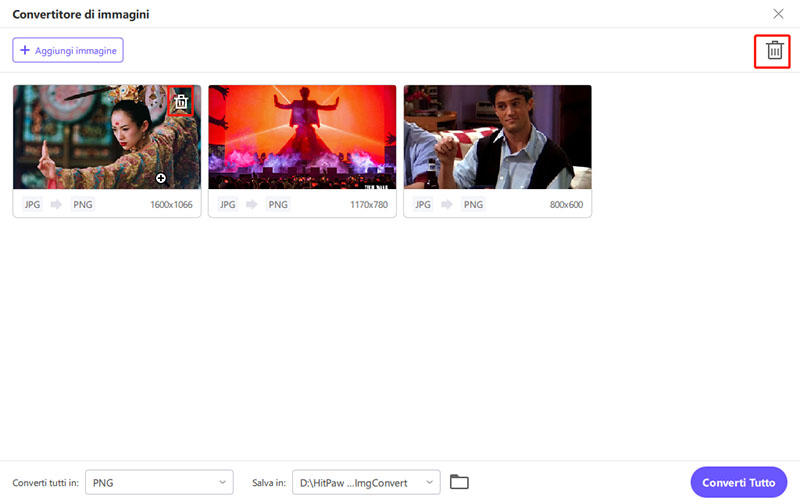Select the man in vest image thumbnail
This screenshot has height=504, width=800.
tap(497, 137)
